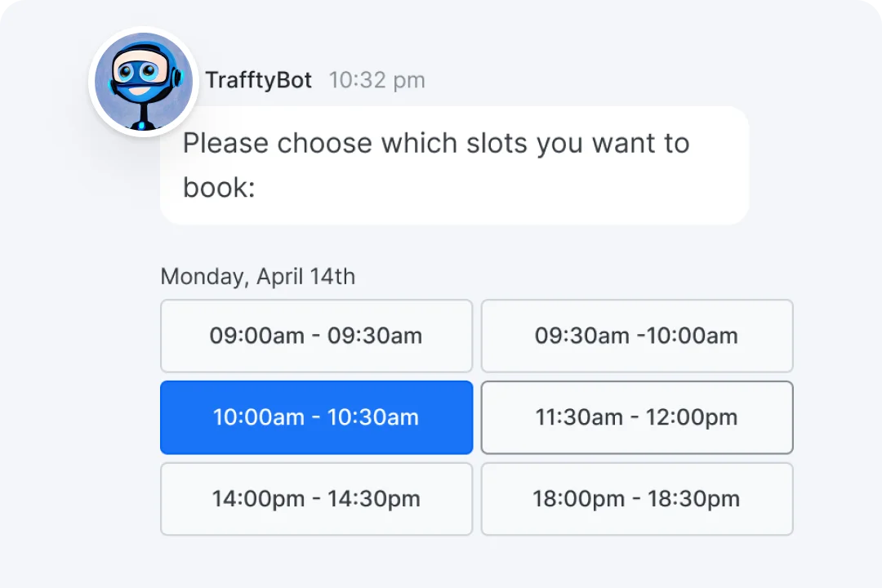882x588 pixels.
Task: Select the slot ending at 10:00am
Action: point(636,336)
